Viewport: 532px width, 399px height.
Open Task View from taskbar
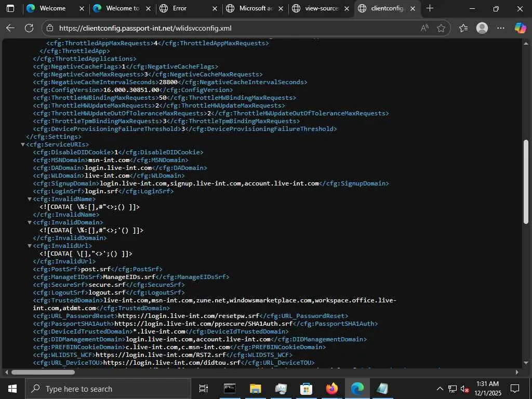204,389
